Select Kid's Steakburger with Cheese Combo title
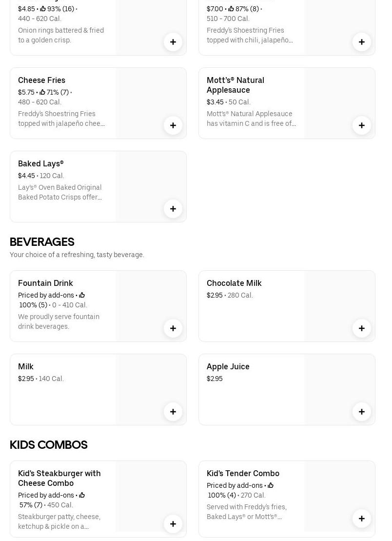Screen dimensions: 392x541 [x=59, y=478]
